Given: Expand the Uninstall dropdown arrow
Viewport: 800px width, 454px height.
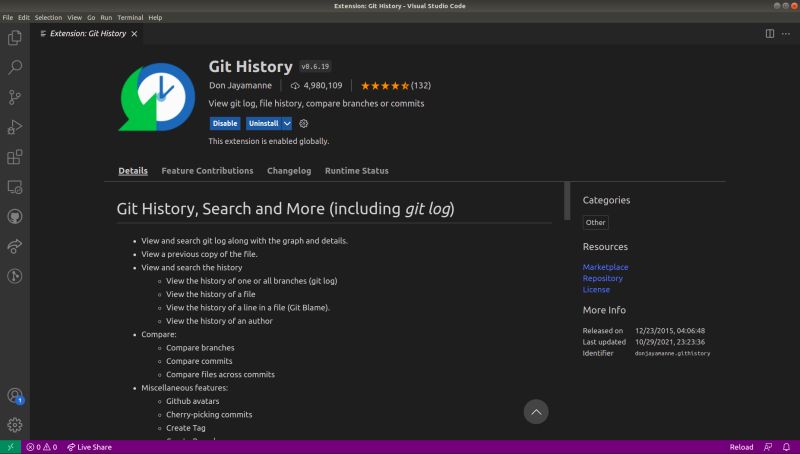Looking at the screenshot, I should tap(287, 123).
